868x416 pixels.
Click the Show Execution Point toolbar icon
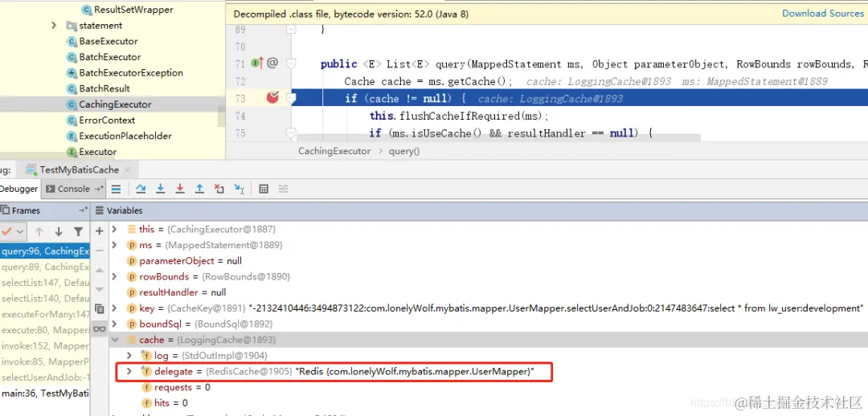(x=116, y=190)
